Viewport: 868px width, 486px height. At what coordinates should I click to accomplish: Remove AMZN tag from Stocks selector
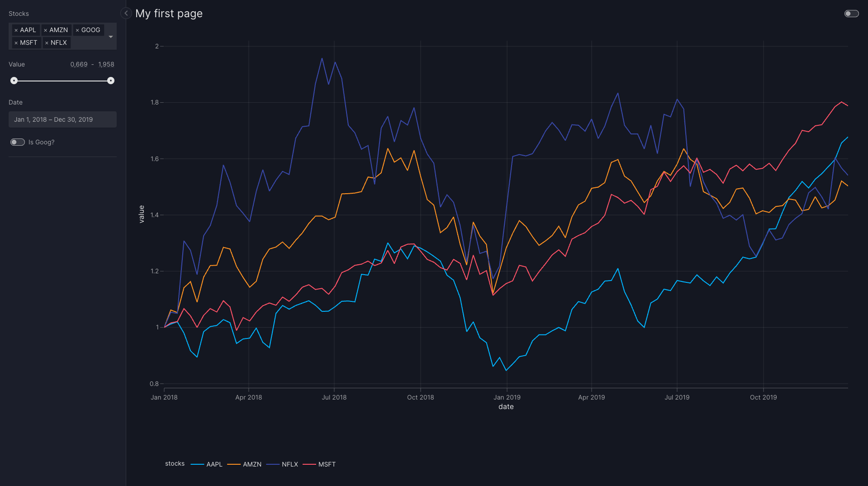[45, 30]
